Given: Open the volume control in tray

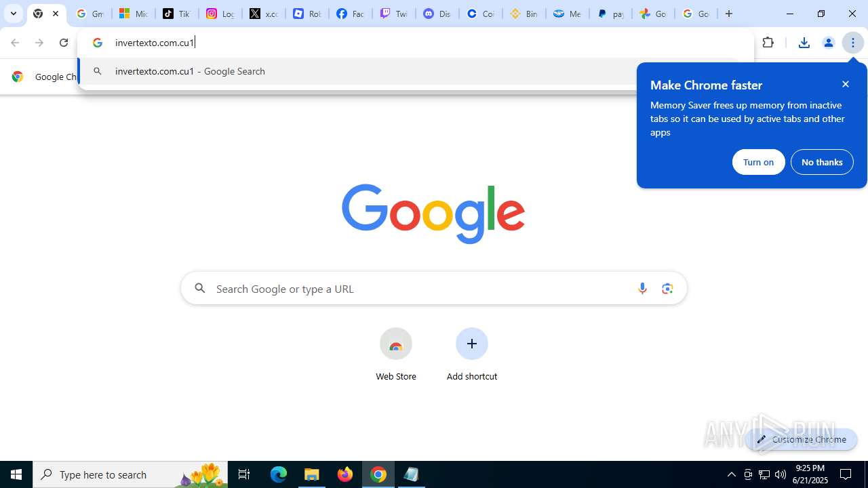Looking at the screenshot, I should 781,474.
